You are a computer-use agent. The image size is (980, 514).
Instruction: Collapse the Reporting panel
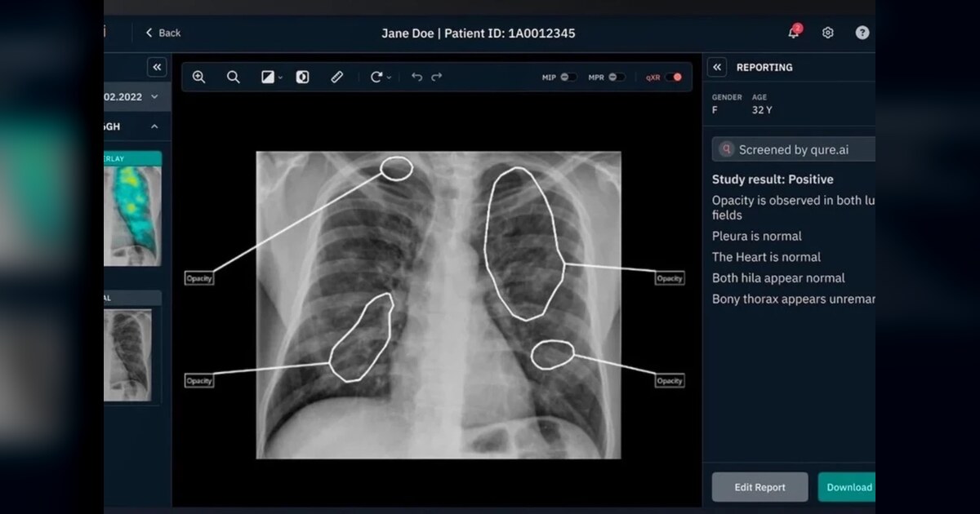[717, 67]
